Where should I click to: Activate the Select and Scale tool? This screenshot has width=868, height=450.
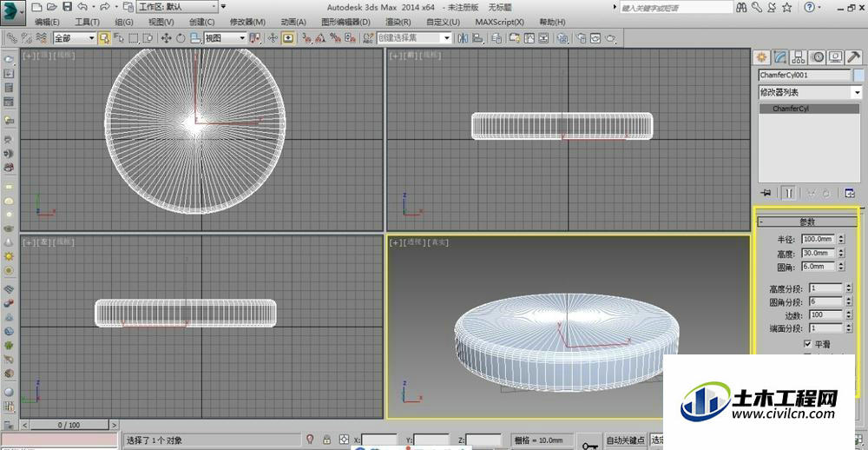coord(194,38)
